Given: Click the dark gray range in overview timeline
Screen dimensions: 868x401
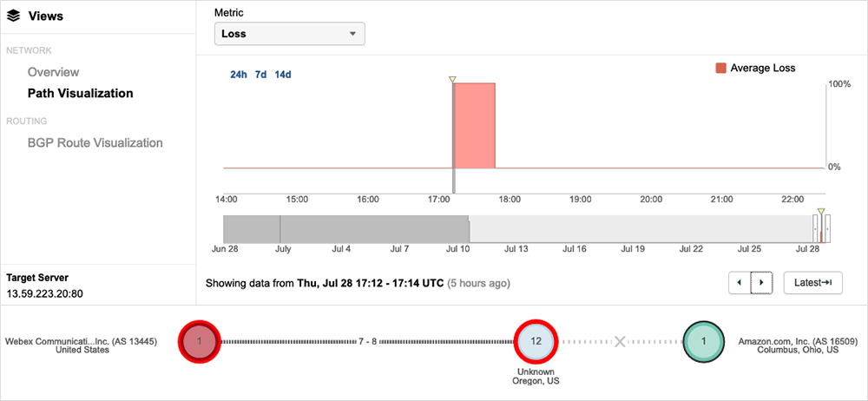Looking at the screenshot, I should click(x=345, y=229).
